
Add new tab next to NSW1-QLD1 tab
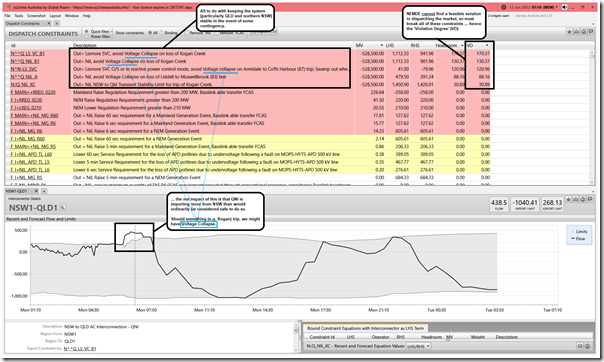[x=44, y=191]
